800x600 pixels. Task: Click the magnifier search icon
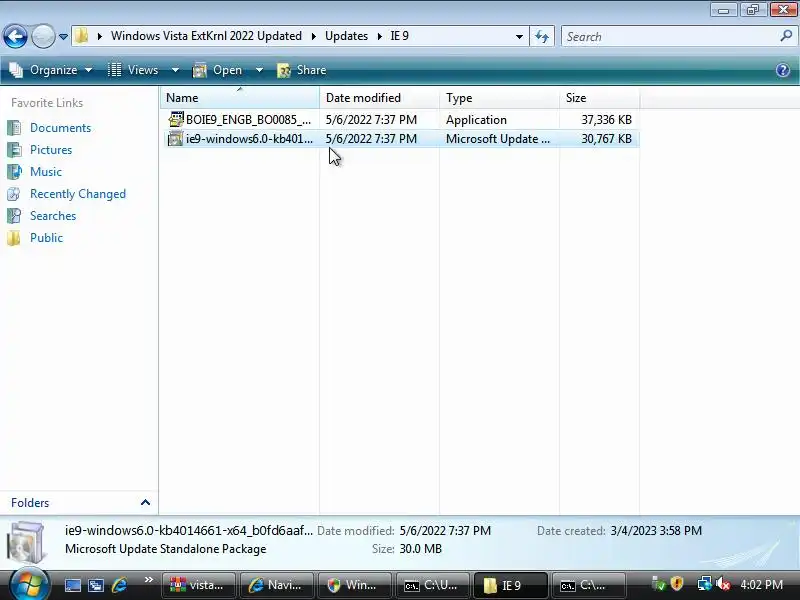(786, 36)
